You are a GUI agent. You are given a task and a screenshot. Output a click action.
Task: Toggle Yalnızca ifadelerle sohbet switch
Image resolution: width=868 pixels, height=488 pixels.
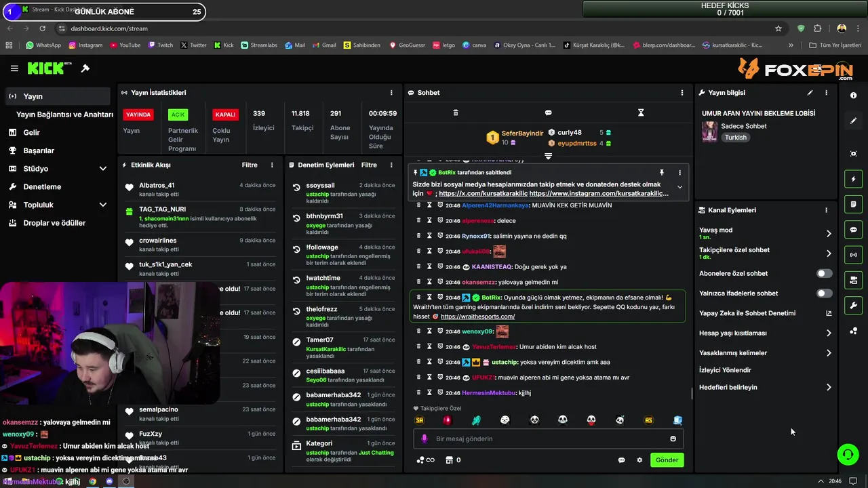click(824, 293)
